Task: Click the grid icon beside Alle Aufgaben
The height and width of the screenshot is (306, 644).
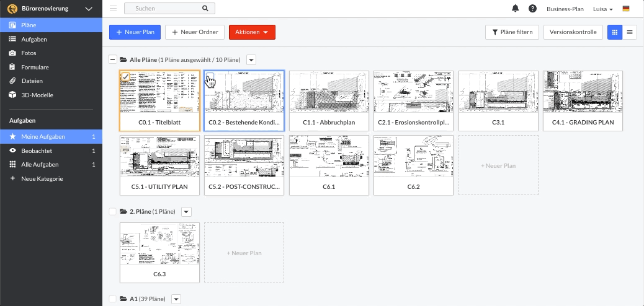Action: click(13, 165)
